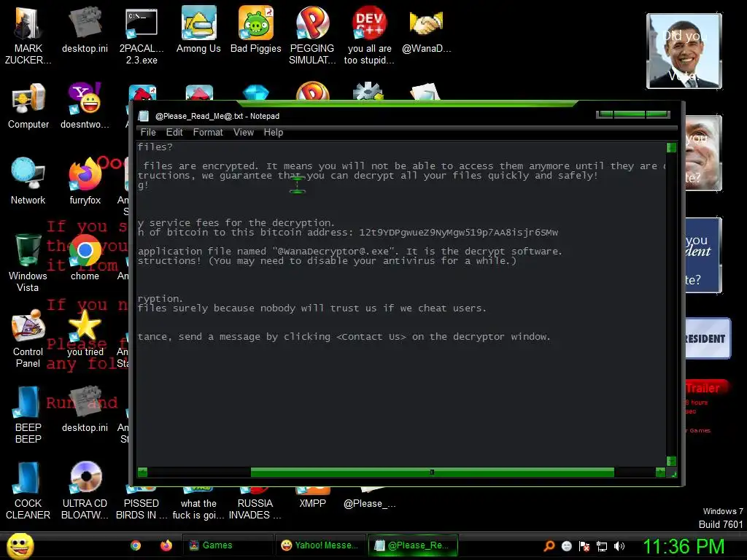Open the doesntwo... Yahoo icon
Viewport: 747px width, 560px height.
85,106
